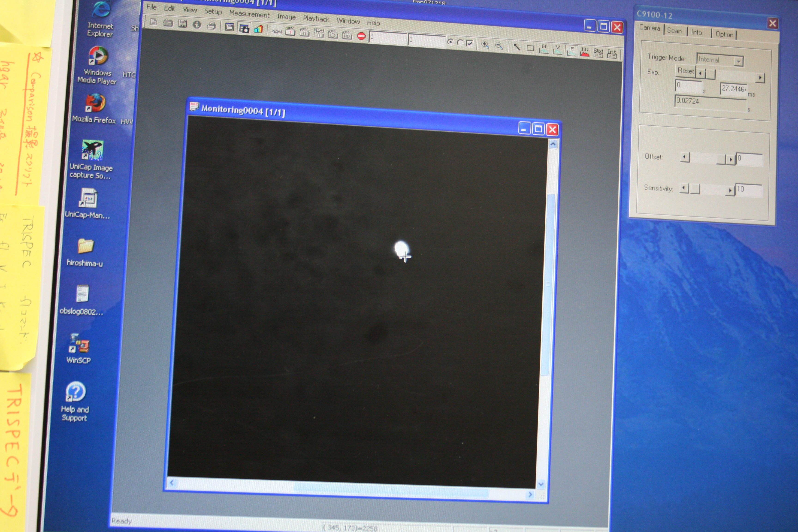This screenshot has height=532, width=798.
Task: Select the second toolbar radio button
Action: [x=460, y=42]
